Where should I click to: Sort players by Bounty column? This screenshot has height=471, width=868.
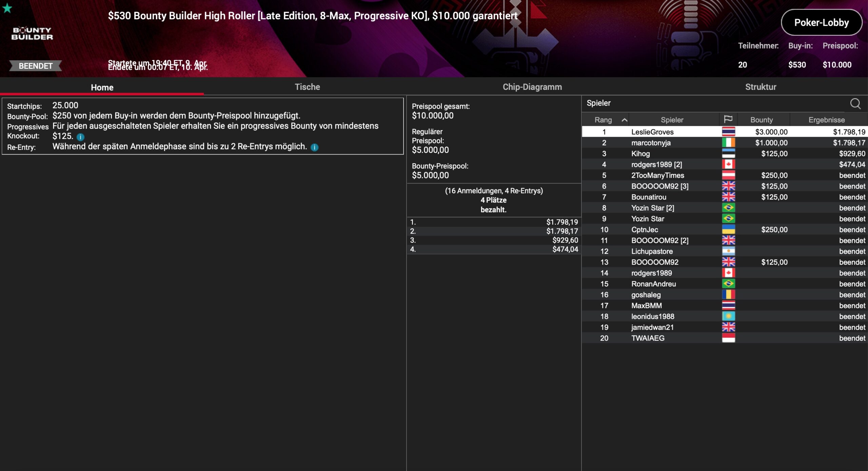point(761,120)
